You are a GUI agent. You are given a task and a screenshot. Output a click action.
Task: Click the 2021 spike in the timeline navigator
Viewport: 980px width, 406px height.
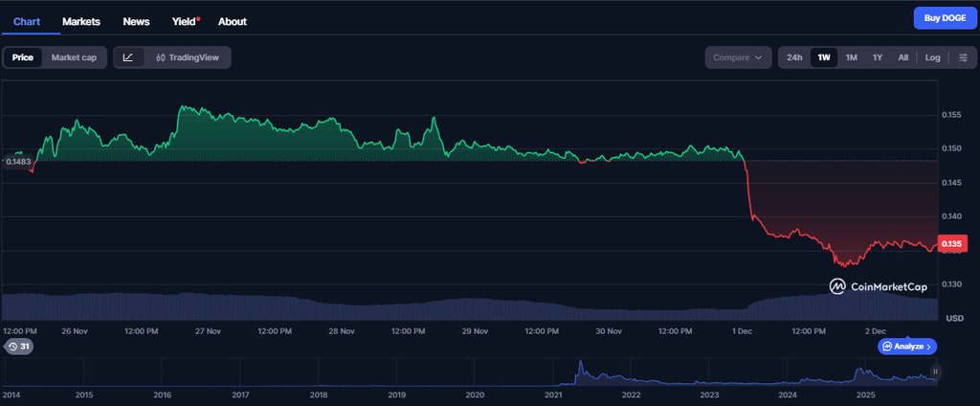pos(579,369)
